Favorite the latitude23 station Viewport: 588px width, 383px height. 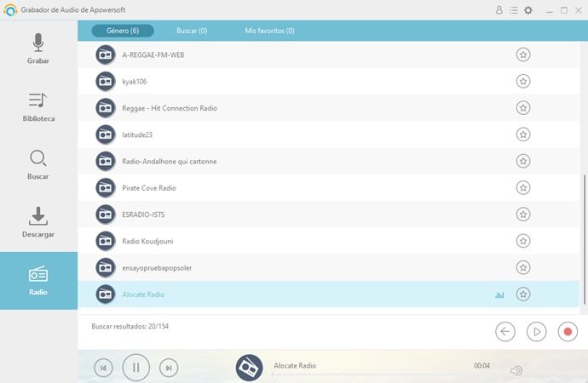coord(523,134)
